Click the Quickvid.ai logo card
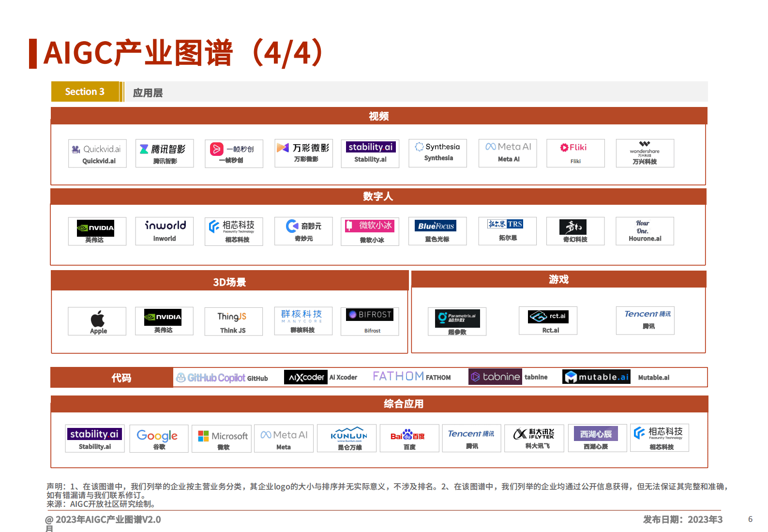The height and width of the screenshot is (532, 768). tap(97, 153)
